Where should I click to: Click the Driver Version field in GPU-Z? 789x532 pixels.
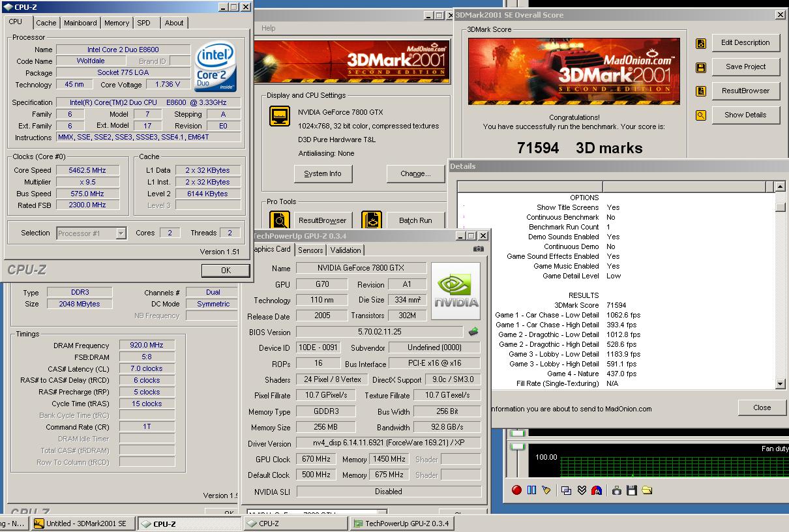[x=389, y=443]
